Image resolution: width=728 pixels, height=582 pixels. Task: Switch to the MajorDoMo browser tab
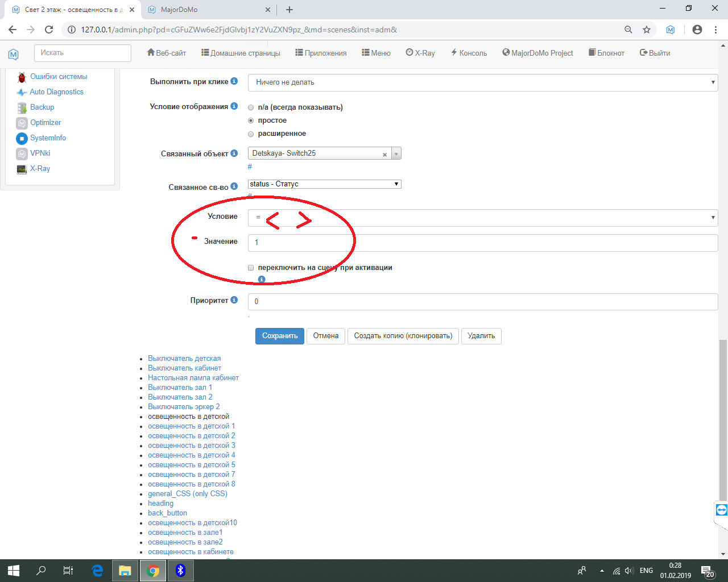pyautogui.click(x=208, y=10)
